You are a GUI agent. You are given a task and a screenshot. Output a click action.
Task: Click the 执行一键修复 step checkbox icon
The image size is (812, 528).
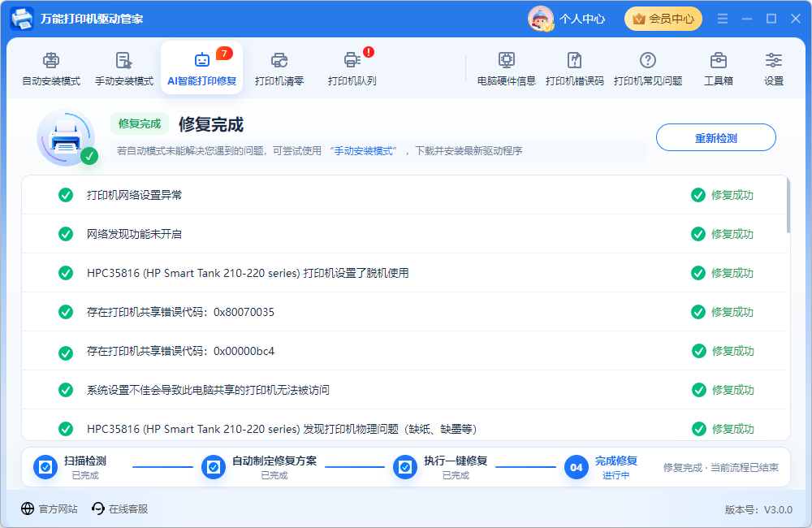[x=405, y=467]
